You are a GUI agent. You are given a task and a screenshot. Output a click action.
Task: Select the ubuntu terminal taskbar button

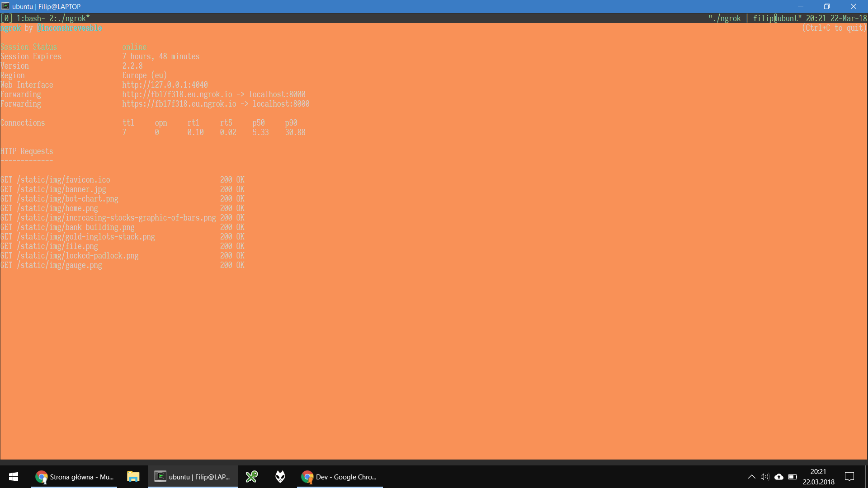pos(193,477)
